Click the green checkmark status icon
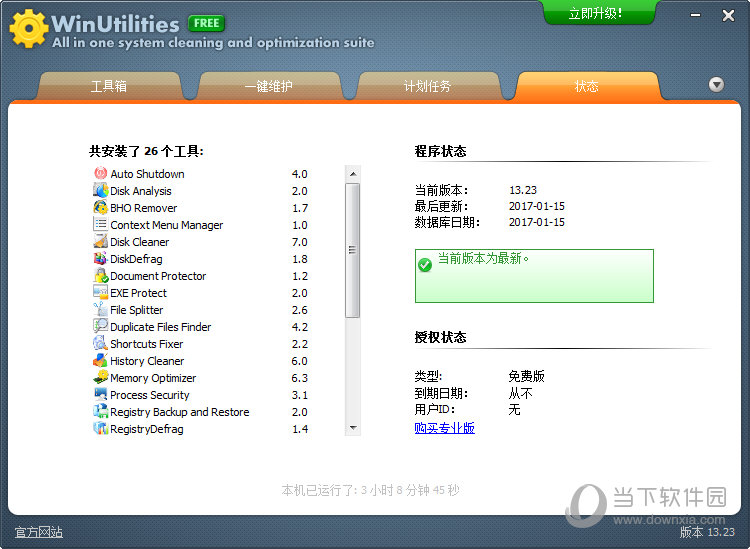The height and width of the screenshot is (549, 750). (425, 264)
